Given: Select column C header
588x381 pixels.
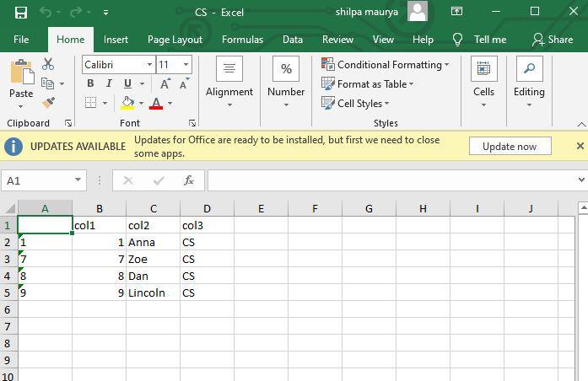Looking at the screenshot, I should coord(154,208).
